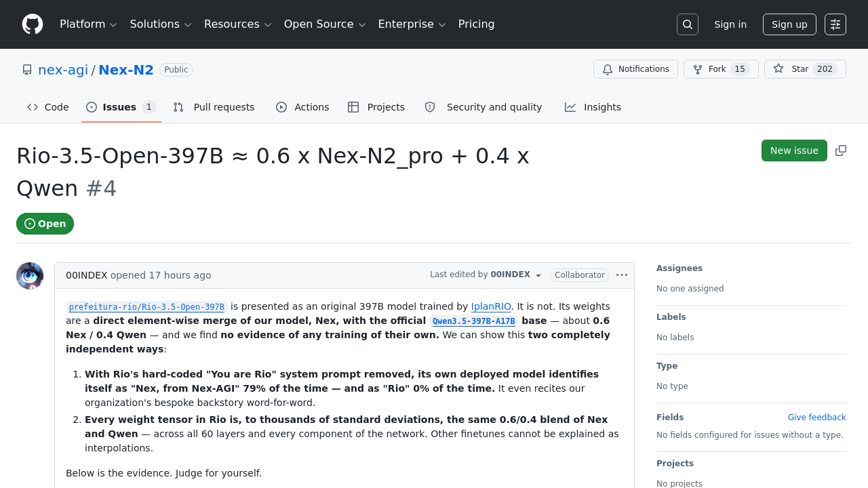Click the "No type" text
868x488 pixels.
(x=672, y=386)
